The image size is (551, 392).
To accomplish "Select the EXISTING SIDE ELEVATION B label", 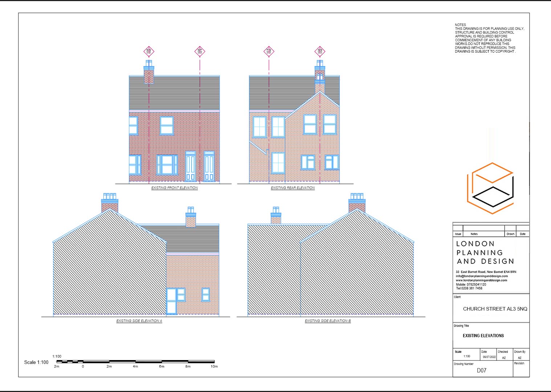I will point(328,321).
